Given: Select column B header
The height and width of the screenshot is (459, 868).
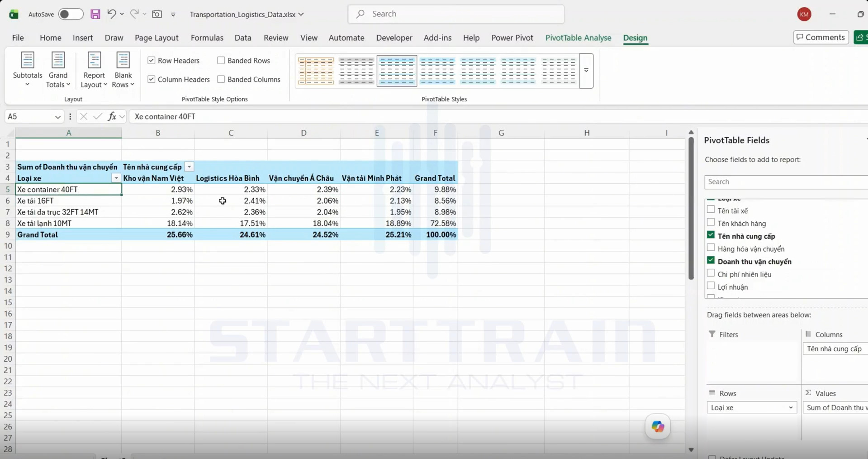Looking at the screenshot, I should point(158,133).
